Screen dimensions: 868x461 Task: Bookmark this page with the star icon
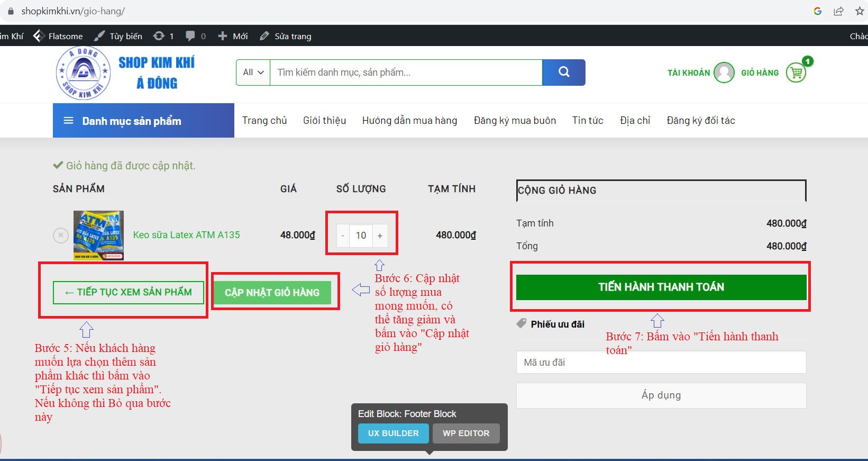[860, 11]
